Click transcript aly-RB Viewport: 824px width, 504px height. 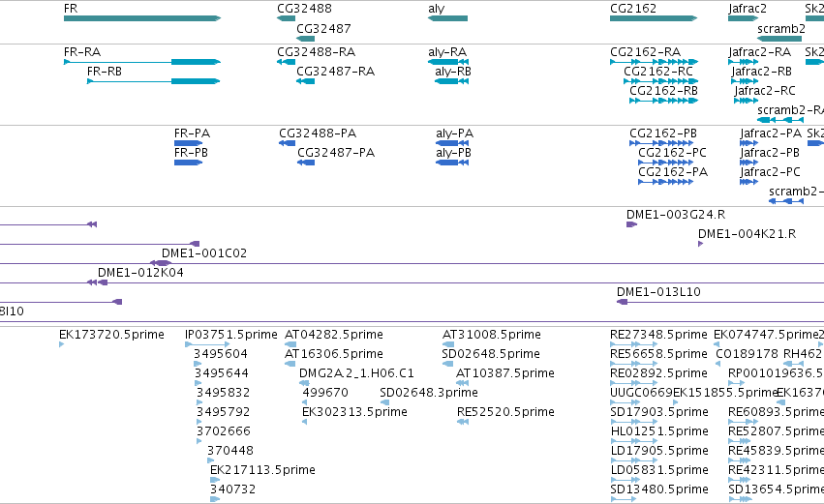(453, 72)
